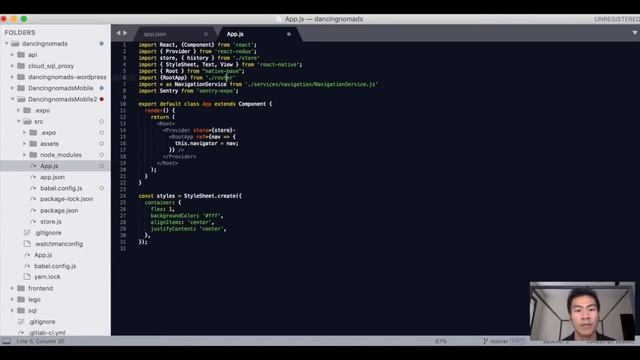Screen dimensions: 640x360
Task: Open root-level babel.config.js above yarn.lock
Action: coord(55,266)
